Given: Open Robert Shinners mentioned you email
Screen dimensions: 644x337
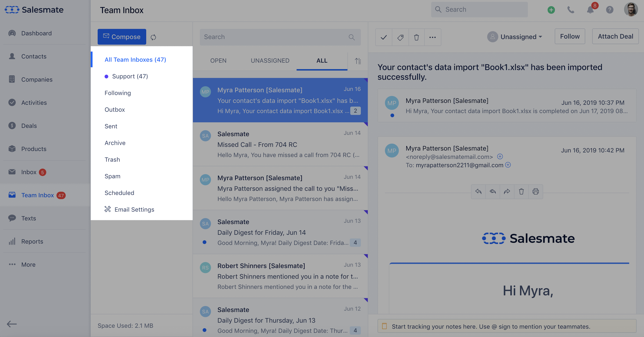Looking at the screenshot, I should pyautogui.click(x=280, y=276).
